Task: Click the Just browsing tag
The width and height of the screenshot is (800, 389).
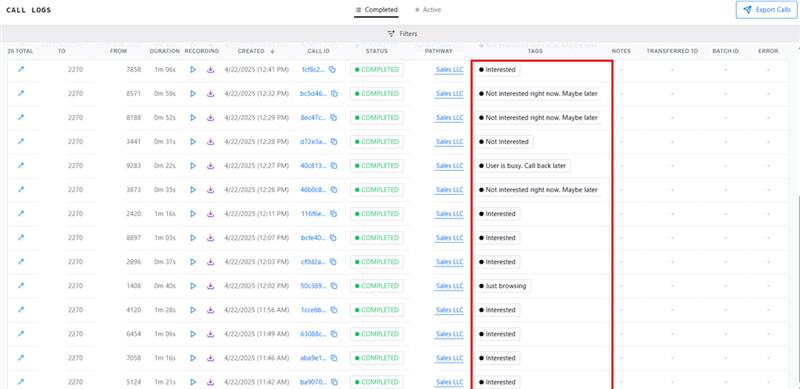Action: (503, 285)
